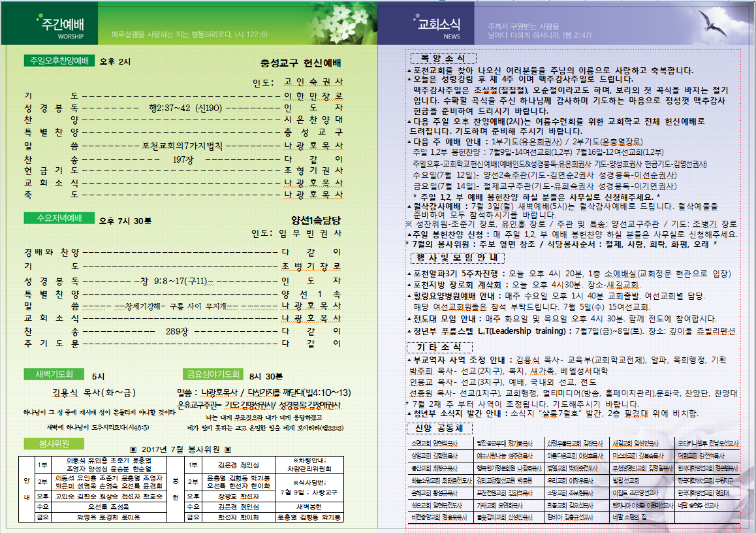The width and height of the screenshot is (756, 533).
Task: Click the green '주일오후찬양예배' label
Action: coord(59,61)
